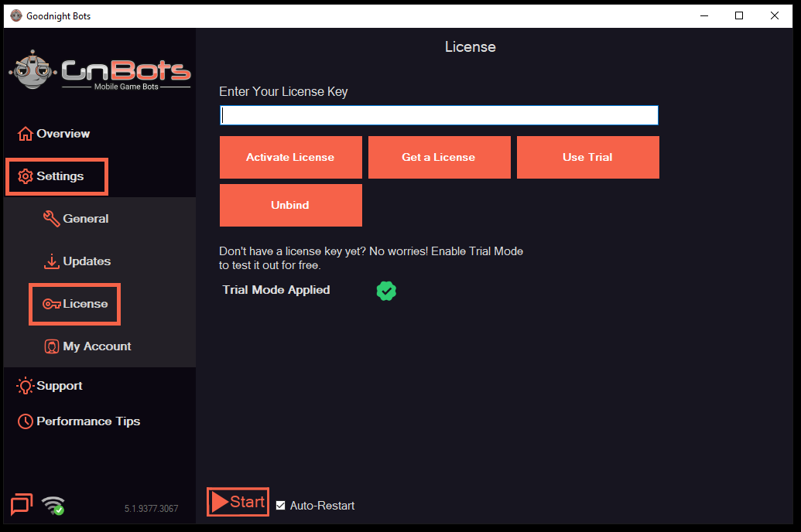Toggle the Auto-Restart checkbox
801x532 pixels.
(x=280, y=506)
